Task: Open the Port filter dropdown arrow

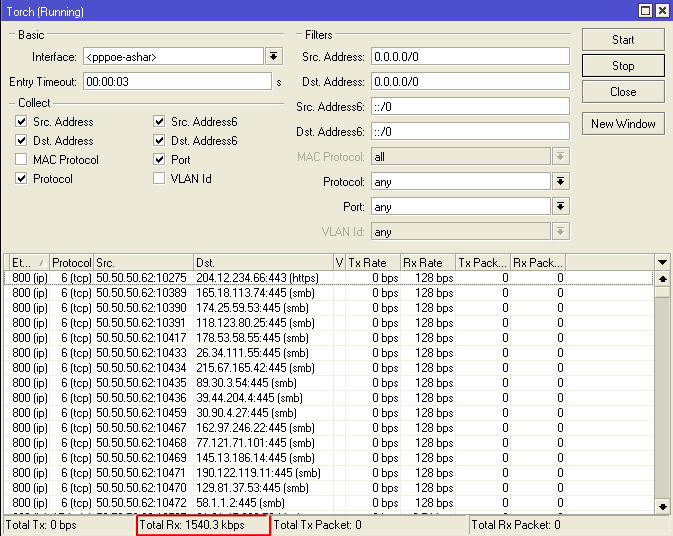Action: (561, 207)
